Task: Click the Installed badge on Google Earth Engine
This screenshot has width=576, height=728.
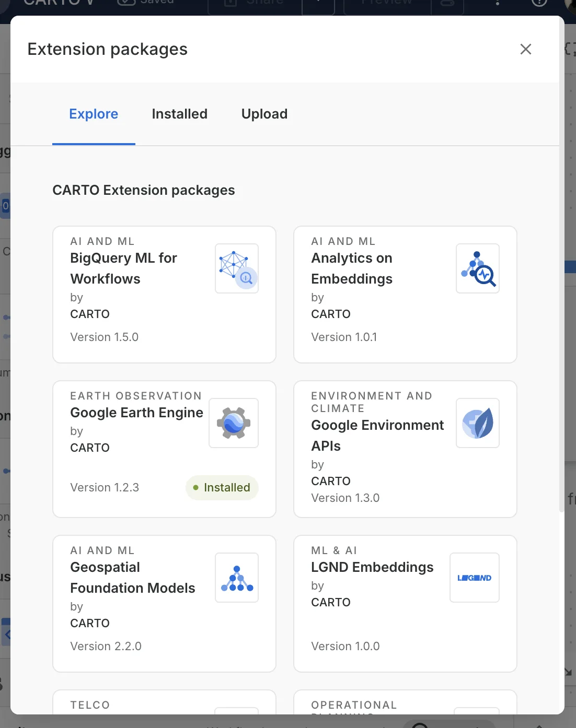Action: 222,488
